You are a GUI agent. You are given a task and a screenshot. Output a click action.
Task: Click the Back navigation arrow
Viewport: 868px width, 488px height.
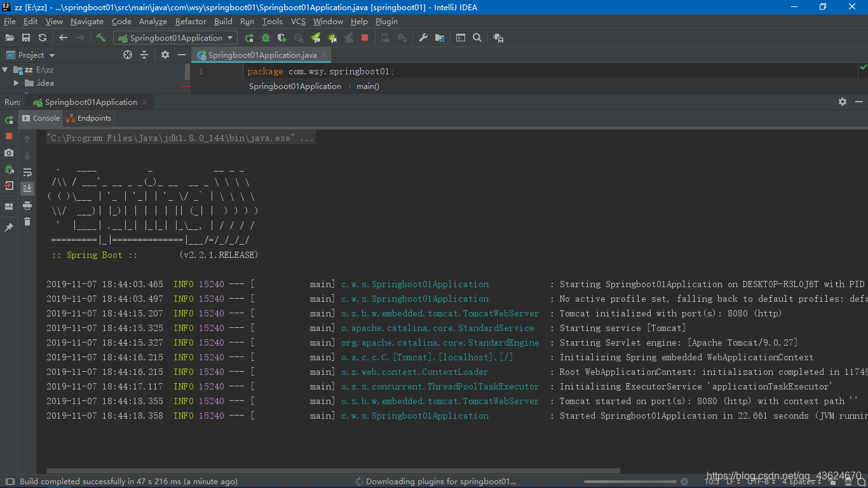pyautogui.click(x=63, y=38)
